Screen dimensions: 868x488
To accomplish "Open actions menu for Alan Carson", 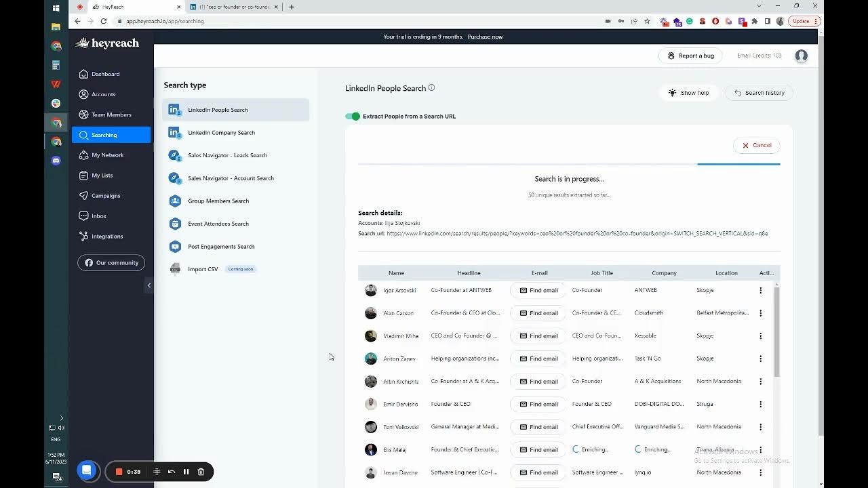I will tap(761, 313).
